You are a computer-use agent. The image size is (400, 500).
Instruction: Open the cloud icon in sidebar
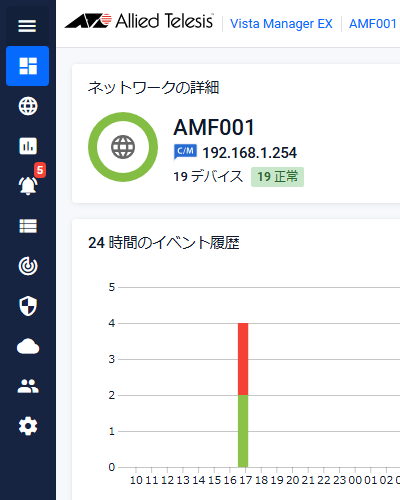click(28, 346)
